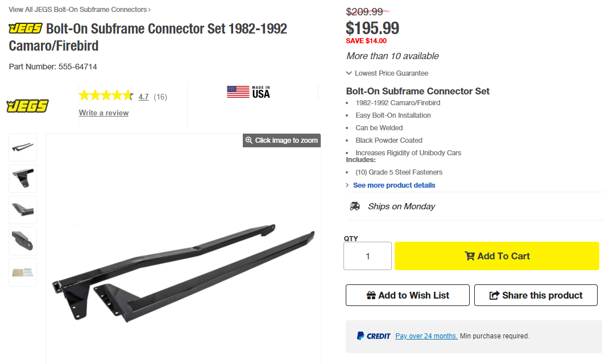Click the Write a review link
Viewport: 609px width, 364px height.
click(103, 113)
